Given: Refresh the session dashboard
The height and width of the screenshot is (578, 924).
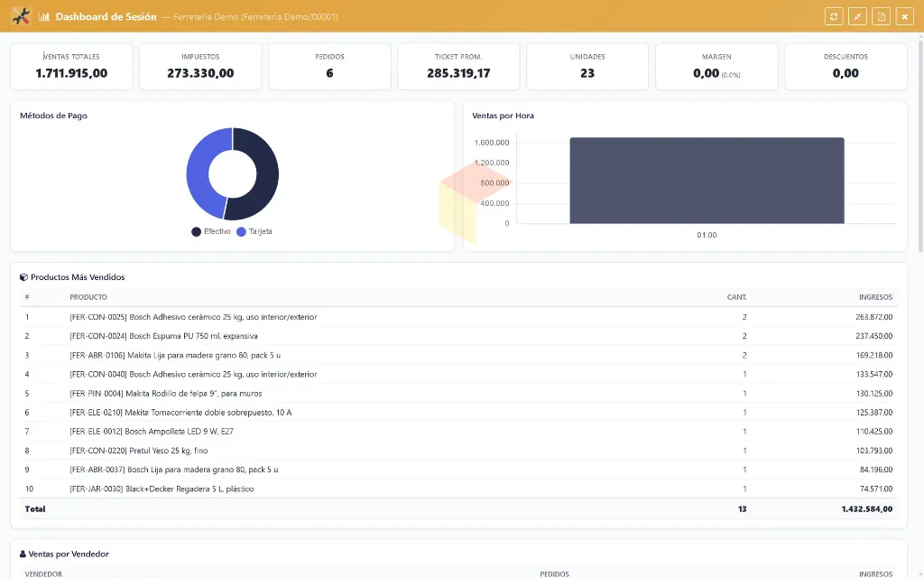Looking at the screenshot, I should [x=833, y=16].
